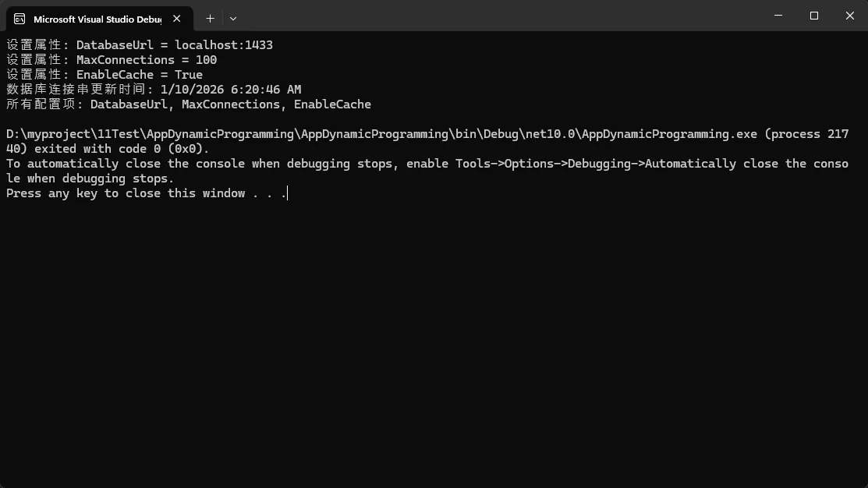Click the MaxConnections = 100 line
868x488 pixels.
tap(147, 60)
